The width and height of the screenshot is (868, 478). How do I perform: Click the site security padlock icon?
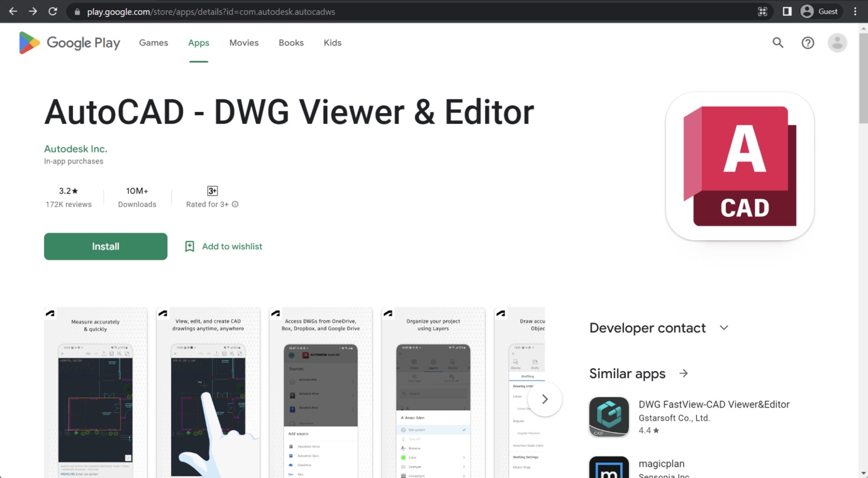point(77,11)
